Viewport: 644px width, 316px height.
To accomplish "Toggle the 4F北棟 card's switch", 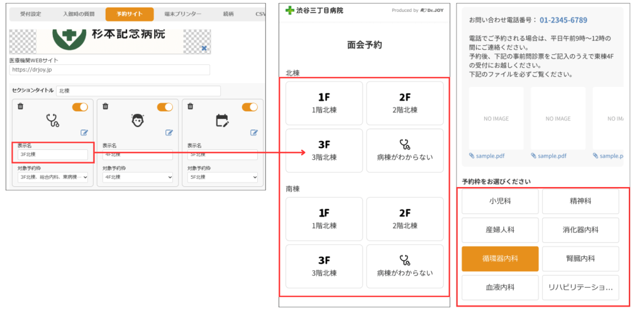I will click(165, 107).
